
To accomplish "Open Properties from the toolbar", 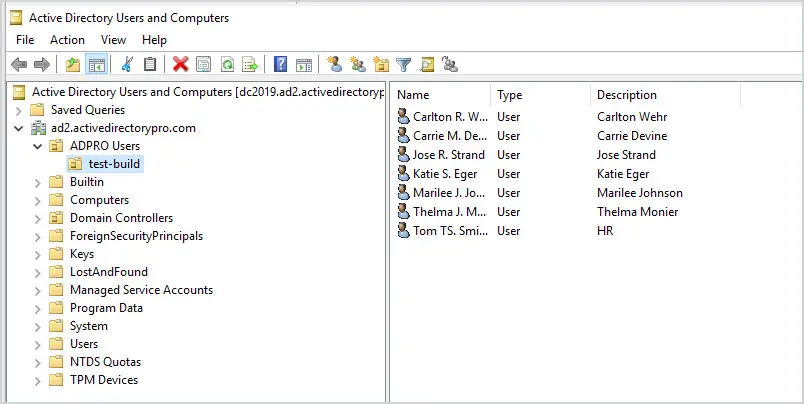I will pyautogui.click(x=204, y=65).
